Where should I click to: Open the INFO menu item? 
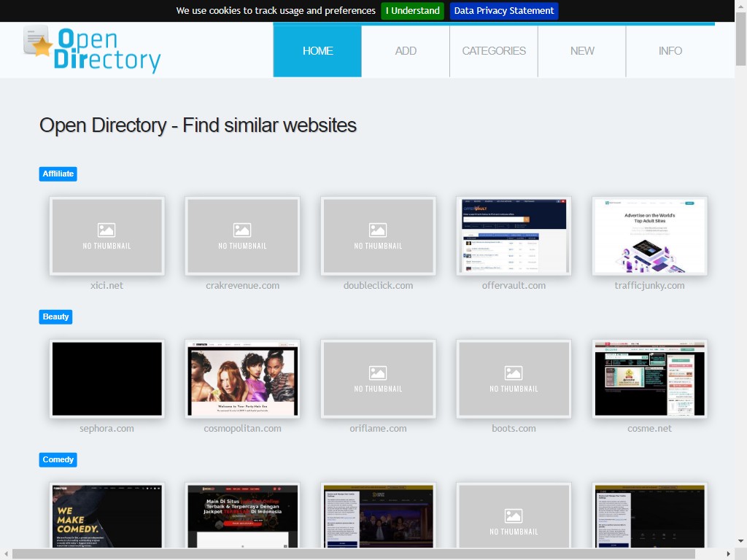pyautogui.click(x=670, y=51)
